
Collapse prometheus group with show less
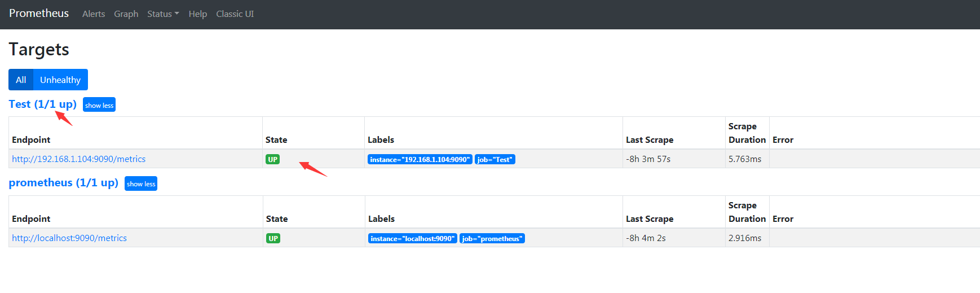141,184
